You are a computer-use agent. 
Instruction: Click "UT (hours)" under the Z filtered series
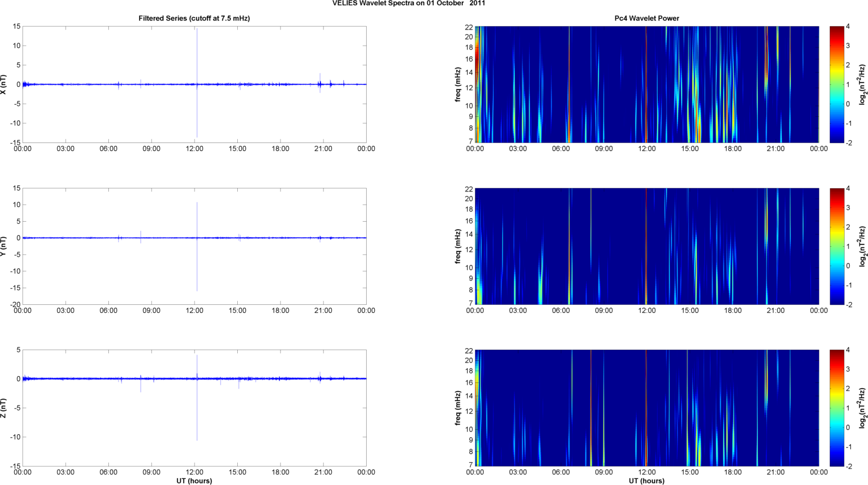pos(194,480)
